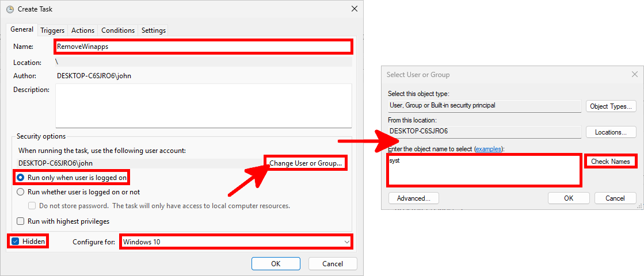This screenshot has height=276, width=644.
Task: Open Advanced... user search options
Action: pos(414,198)
